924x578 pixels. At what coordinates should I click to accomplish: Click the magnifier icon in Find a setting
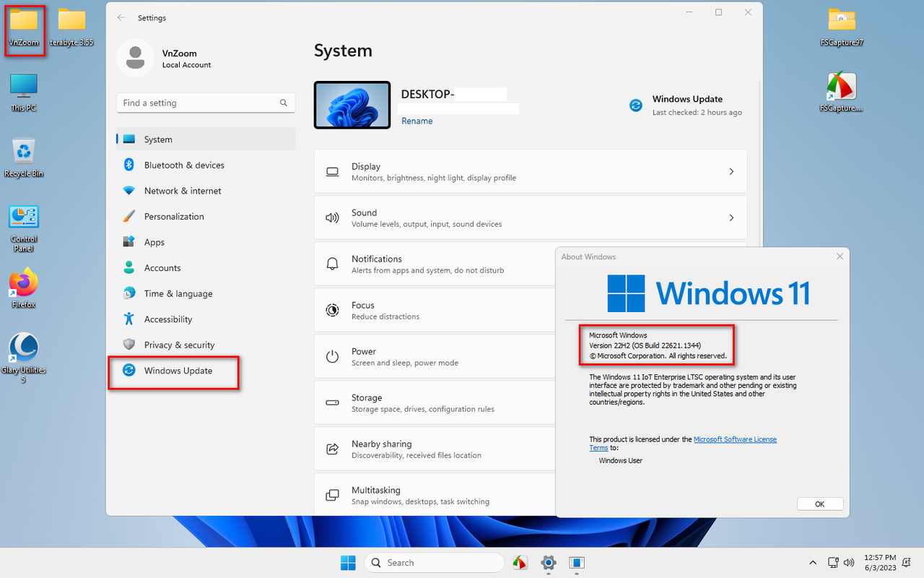284,103
